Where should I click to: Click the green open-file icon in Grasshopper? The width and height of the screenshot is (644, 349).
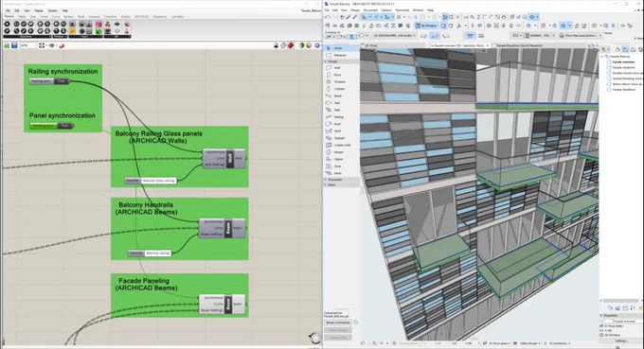tap(7, 45)
